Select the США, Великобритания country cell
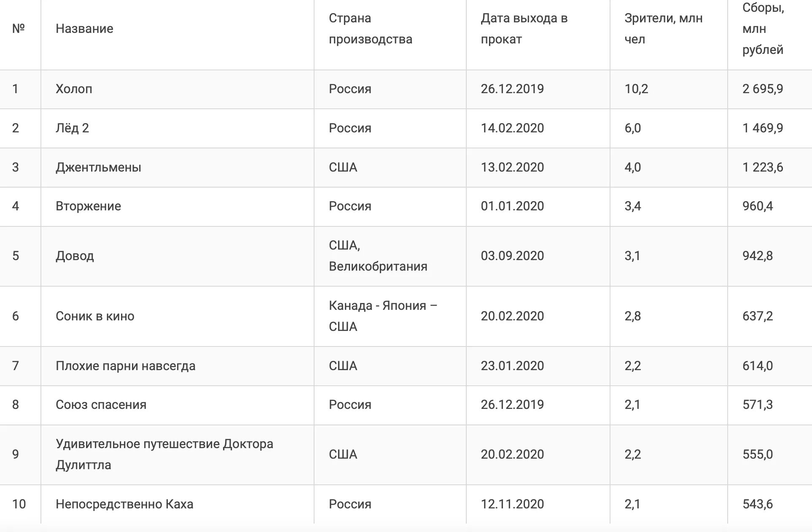The image size is (812, 532). pos(378,256)
